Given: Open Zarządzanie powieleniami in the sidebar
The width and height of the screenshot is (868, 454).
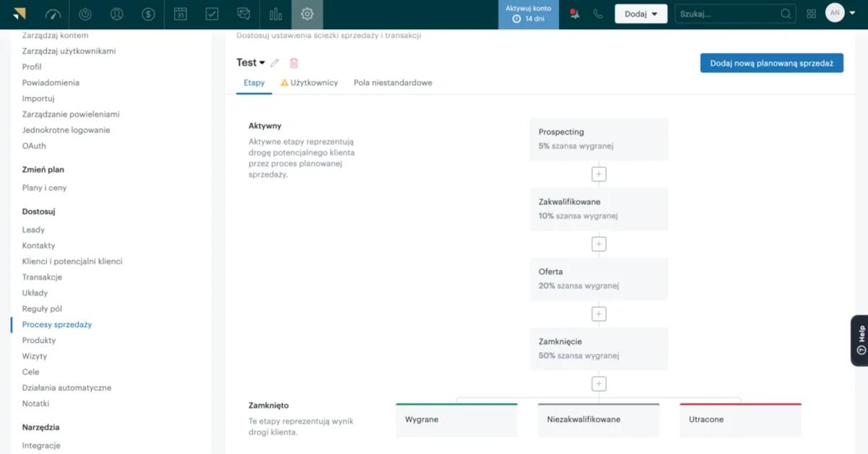Looking at the screenshot, I should [x=71, y=114].
